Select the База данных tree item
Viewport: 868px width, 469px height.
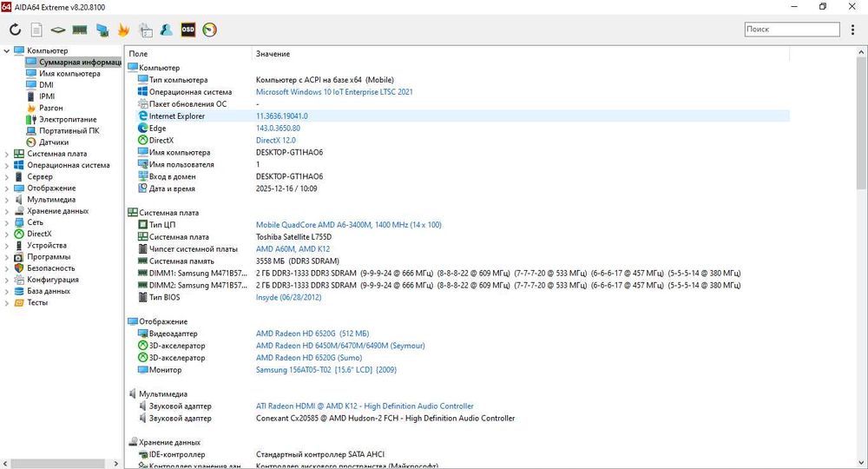[x=49, y=291]
